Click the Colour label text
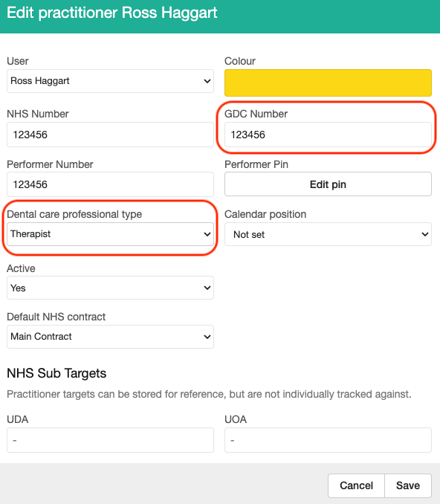 coord(240,61)
